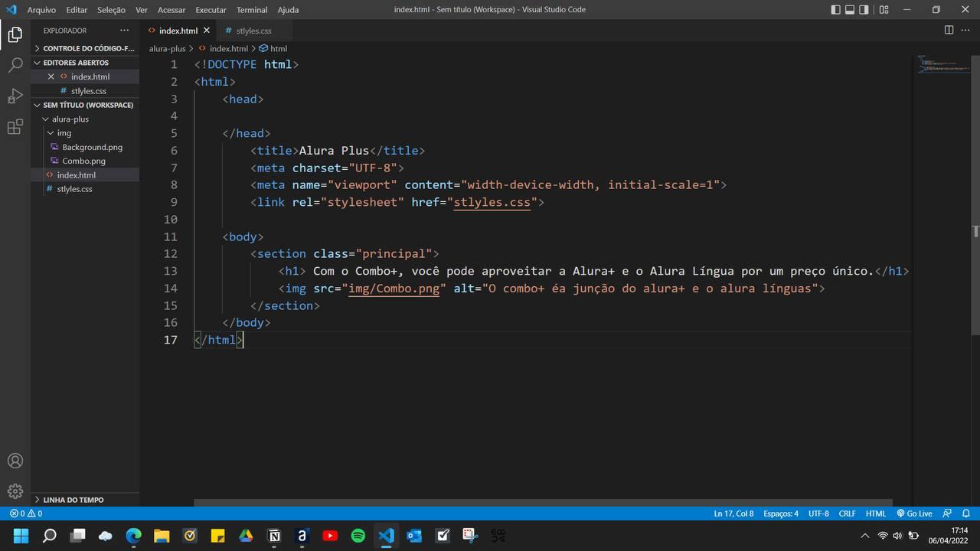
Task: Click the editor minimap
Action: [x=942, y=64]
